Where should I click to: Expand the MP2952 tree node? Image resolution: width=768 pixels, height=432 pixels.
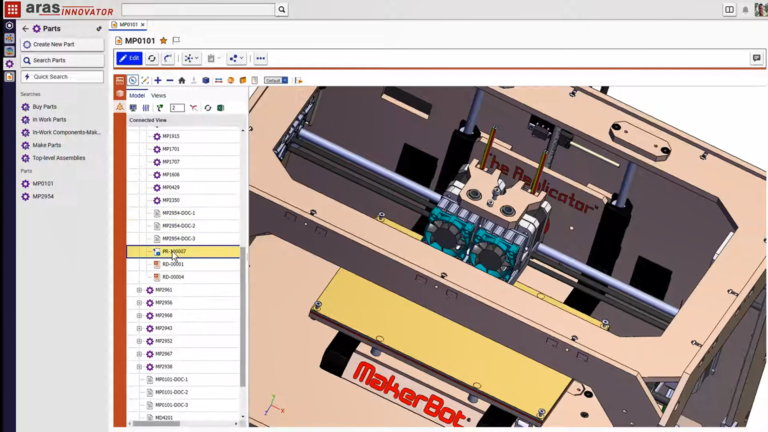(x=140, y=341)
